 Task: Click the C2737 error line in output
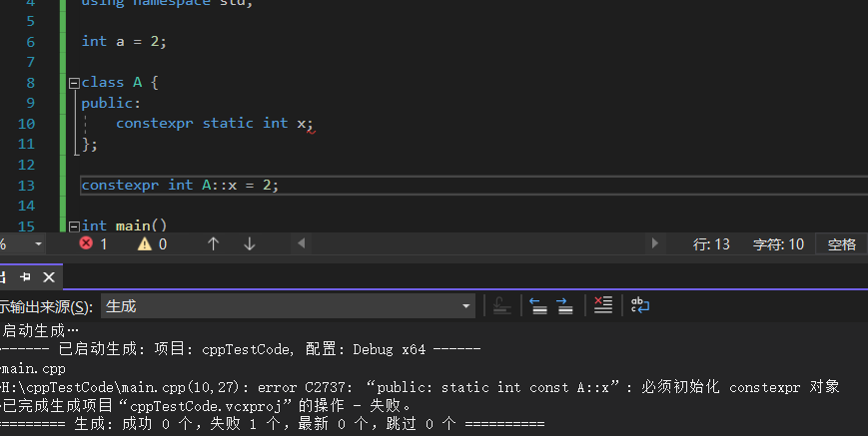tap(420, 387)
